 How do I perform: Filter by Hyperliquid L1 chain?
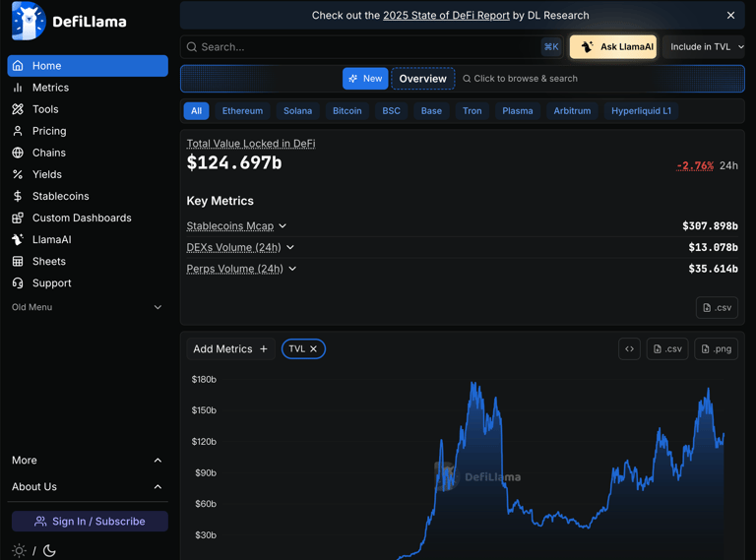click(641, 111)
